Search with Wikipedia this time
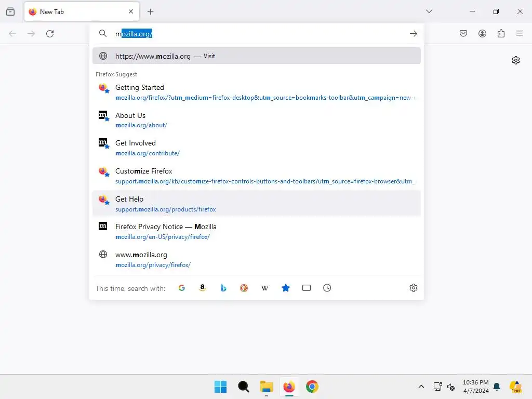 pos(264,288)
